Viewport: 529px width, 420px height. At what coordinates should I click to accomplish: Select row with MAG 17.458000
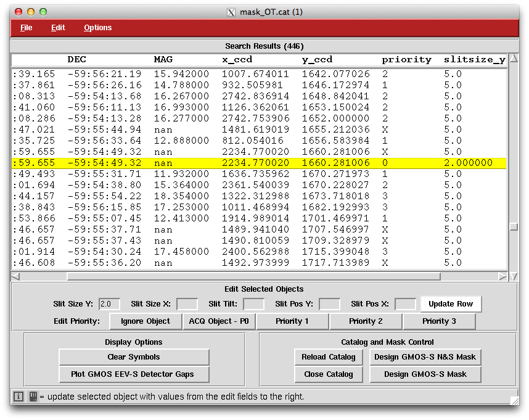259,252
